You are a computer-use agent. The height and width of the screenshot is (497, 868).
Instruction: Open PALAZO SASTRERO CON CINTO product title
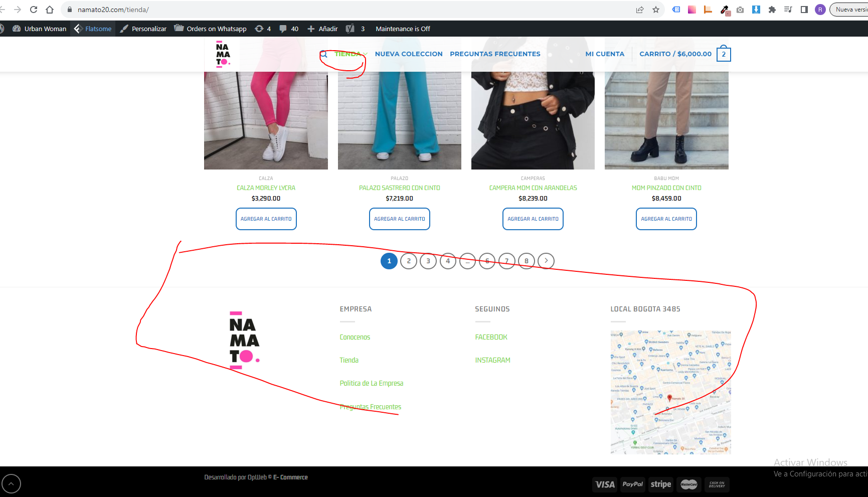[400, 188]
